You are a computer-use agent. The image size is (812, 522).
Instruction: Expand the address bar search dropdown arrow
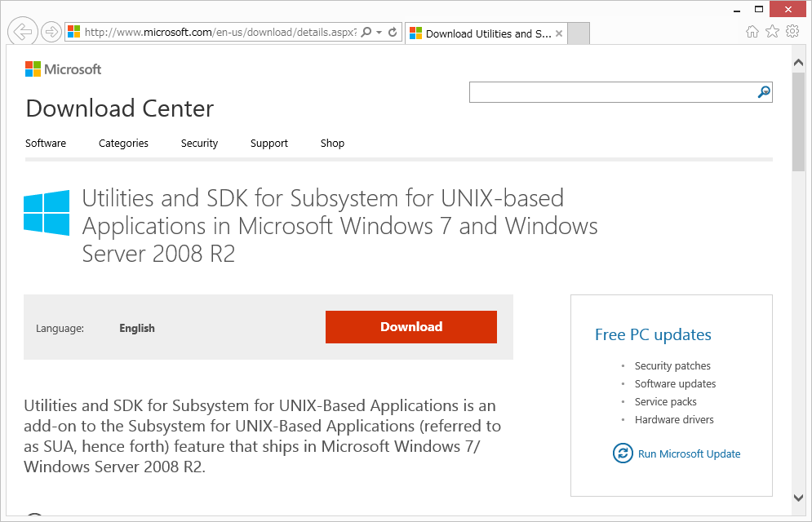pos(379,33)
